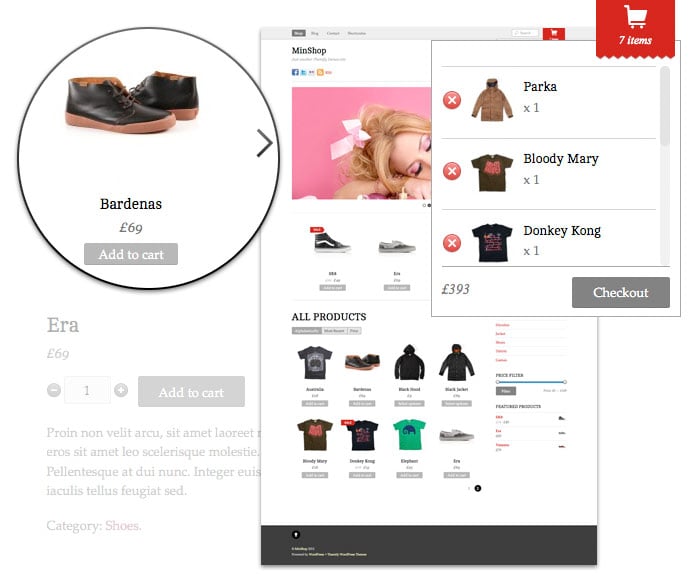Increase the Era quantity with the plus button
The width and height of the screenshot is (690, 580).
click(x=121, y=390)
